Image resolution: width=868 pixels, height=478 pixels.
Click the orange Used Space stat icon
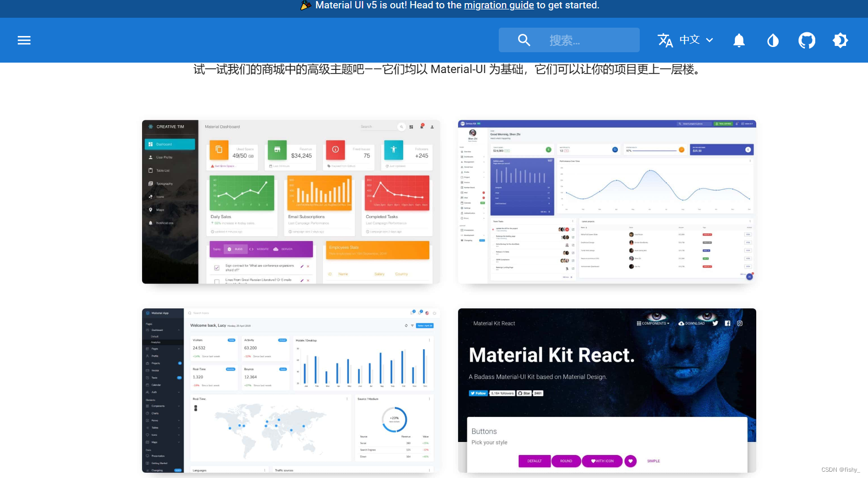(x=219, y=150)
